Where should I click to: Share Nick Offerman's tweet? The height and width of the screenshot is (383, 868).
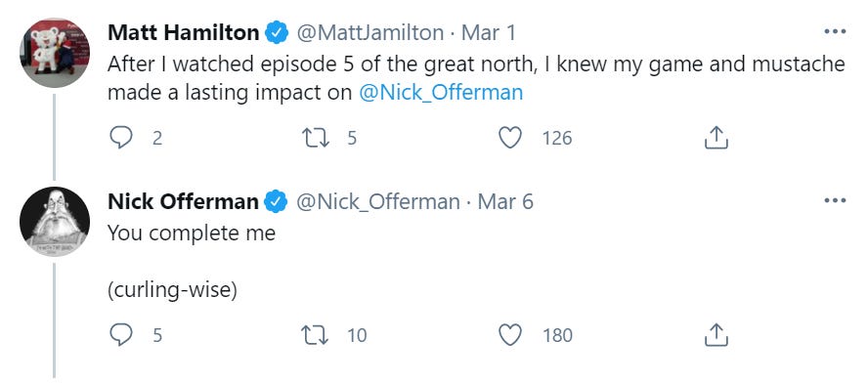716,335
